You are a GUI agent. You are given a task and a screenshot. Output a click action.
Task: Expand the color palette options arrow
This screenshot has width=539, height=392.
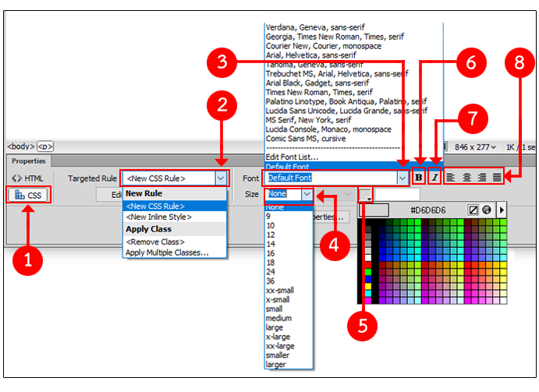click(x=501, y=210)
